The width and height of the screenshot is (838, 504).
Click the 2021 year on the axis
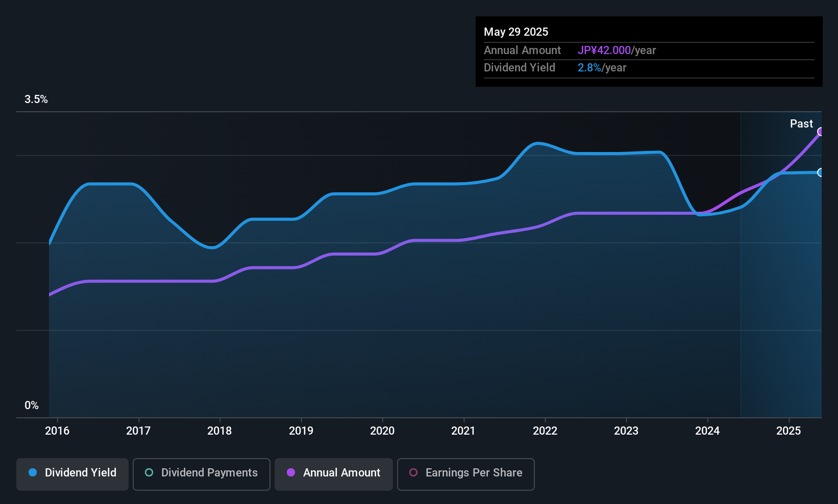(463, 431)
